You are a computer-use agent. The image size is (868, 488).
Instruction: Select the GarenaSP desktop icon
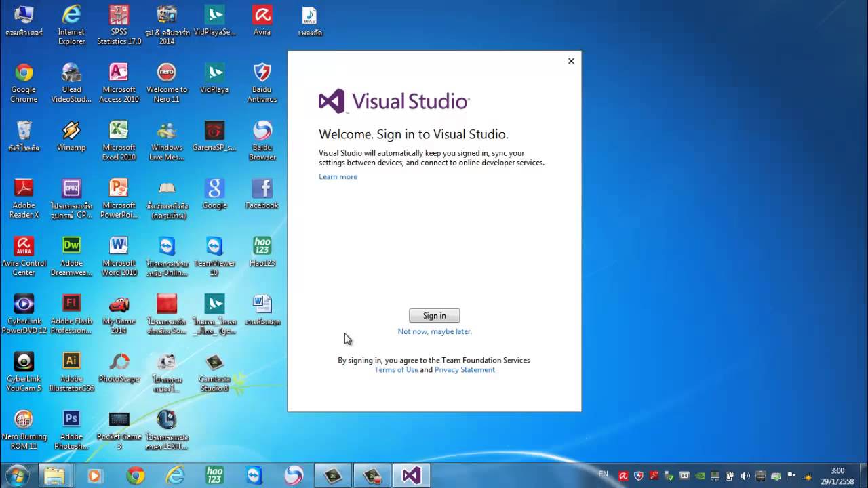click(x=214, y=136)
